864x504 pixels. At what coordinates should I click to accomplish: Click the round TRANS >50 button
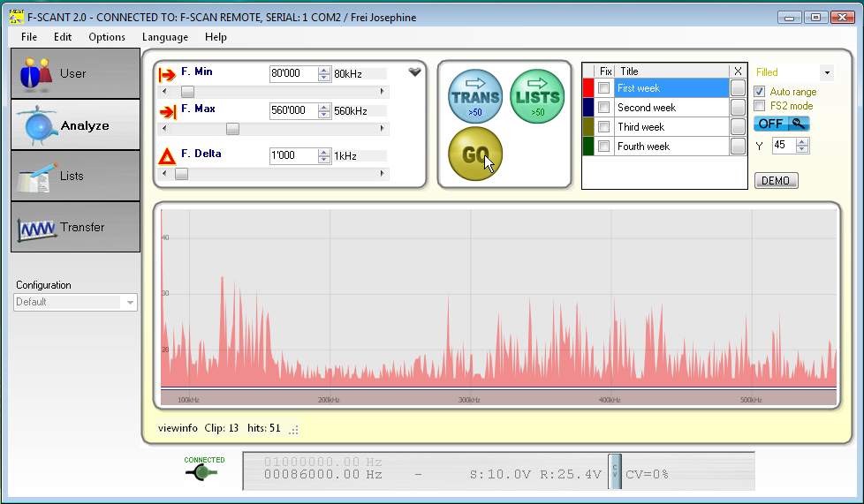(x=475, y=96)
